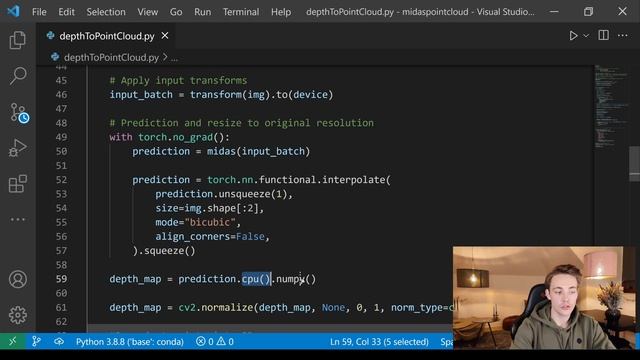
Task: Open the Accounts menu icon
Action: [x=18, y=279]
